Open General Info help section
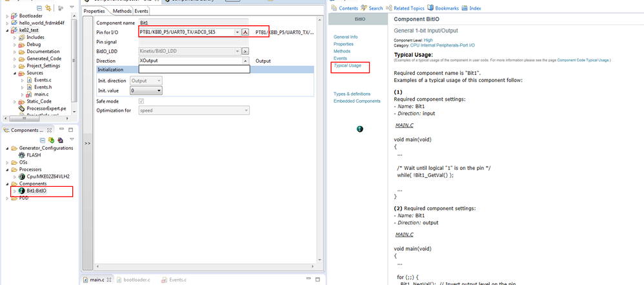Viewport: 644px width, 285px height. [x=345, y=37]
